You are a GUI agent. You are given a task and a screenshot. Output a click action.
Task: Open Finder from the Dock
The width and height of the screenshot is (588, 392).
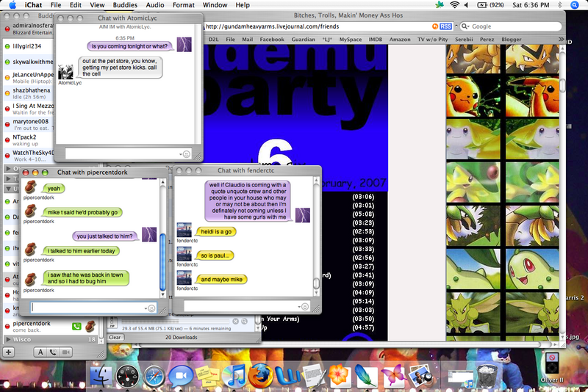tap(101, 376)
